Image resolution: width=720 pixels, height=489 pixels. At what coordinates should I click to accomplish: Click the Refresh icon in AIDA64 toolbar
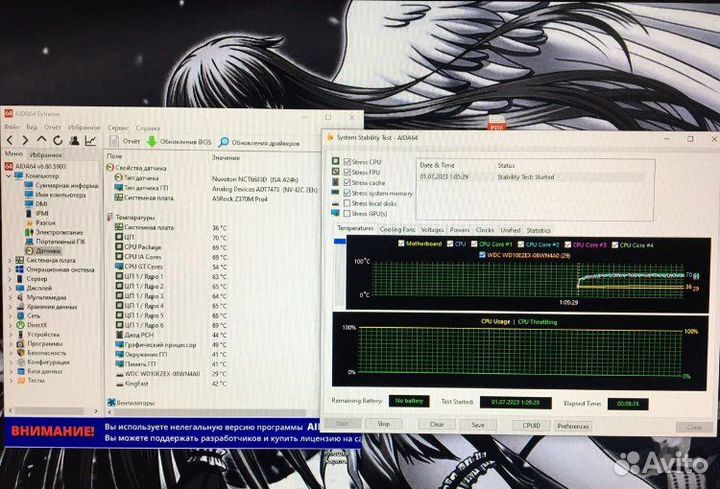[x=57, y=141]
